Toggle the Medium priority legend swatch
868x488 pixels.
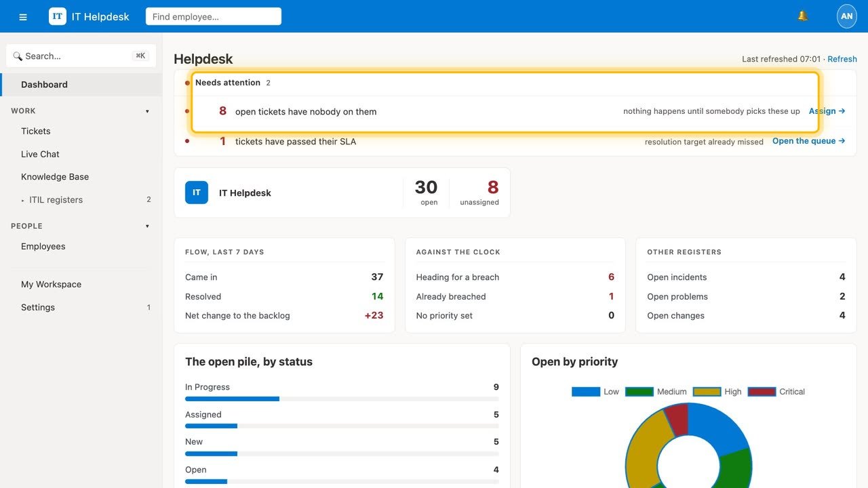[x=639, y=392]
